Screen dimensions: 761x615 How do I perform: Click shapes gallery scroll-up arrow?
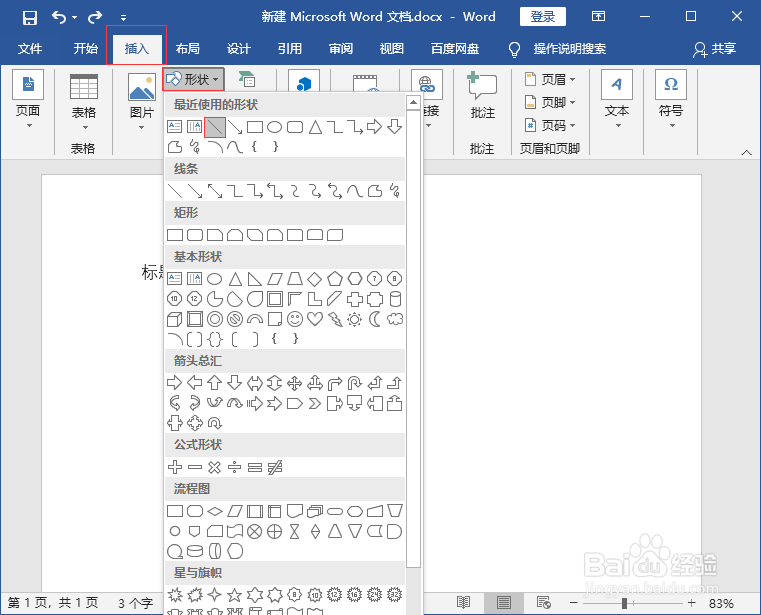pyautogui.click(x=413, y=102)
